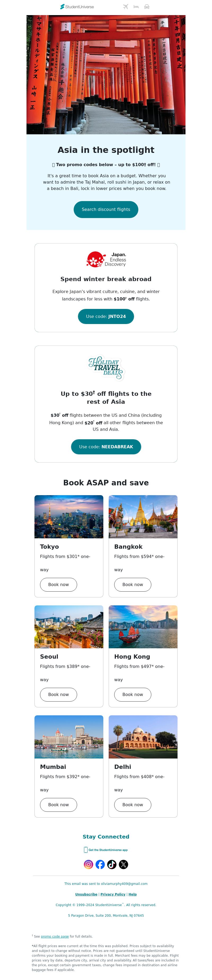
Task: Click the Use code: JNTO24 button
Action: pos(106,316)
